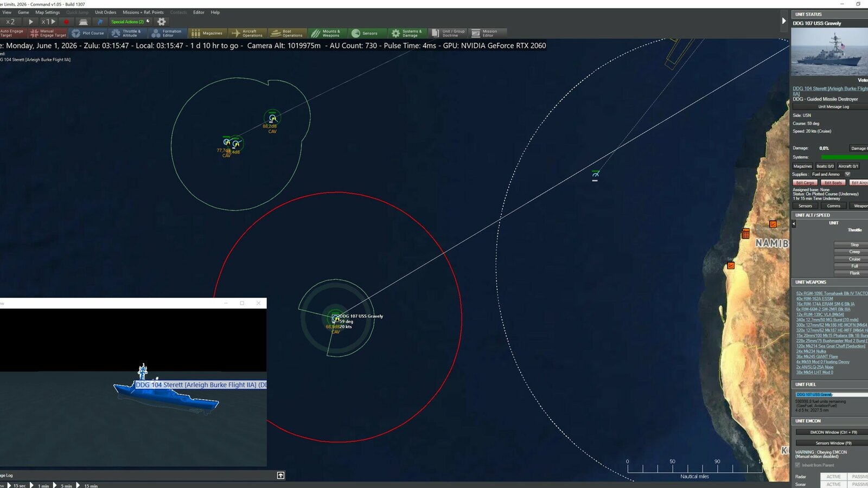Click the x2 time compression button
The width and height of the screenshot is (868, 488).
tap(10, 22)
